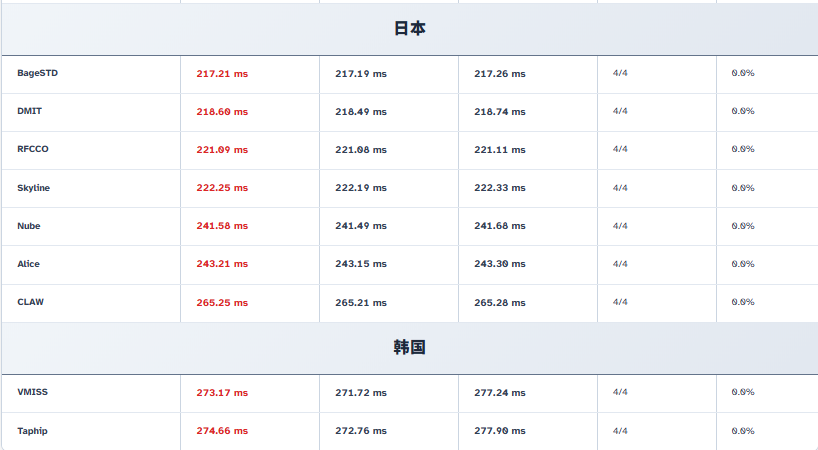The height and width of the screenshot is (450, 818).
Task: Click the red 218.60 ms value for DMIT
Action: [222, 112]
